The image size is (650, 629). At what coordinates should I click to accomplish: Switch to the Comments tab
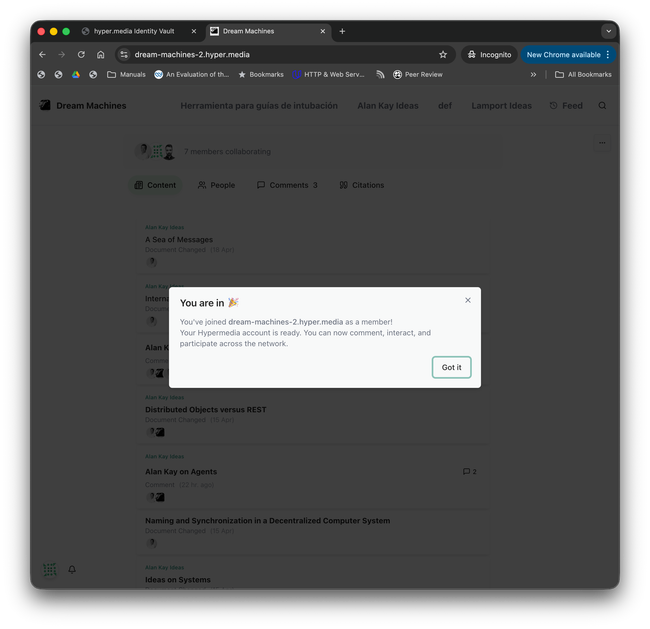pos(287,185)
